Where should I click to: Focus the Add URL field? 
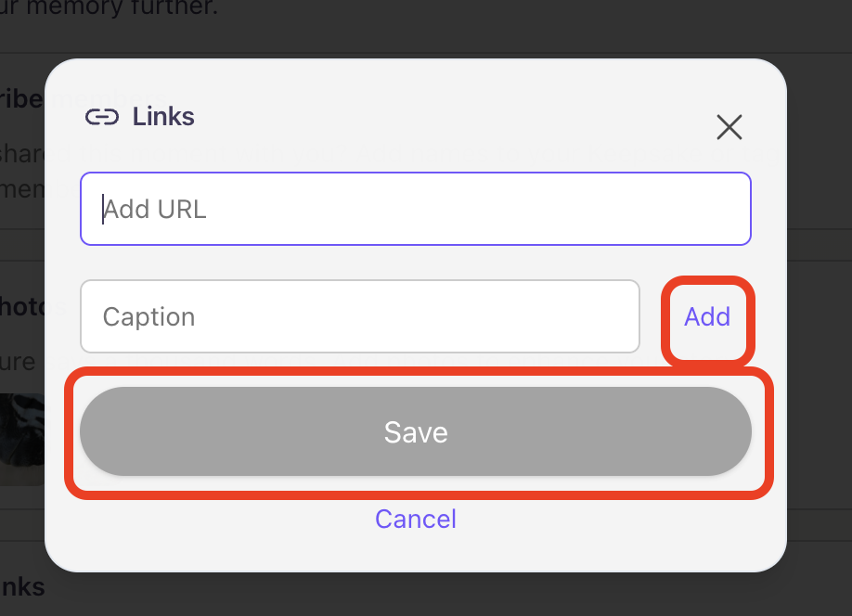click(x=415, y=209)
